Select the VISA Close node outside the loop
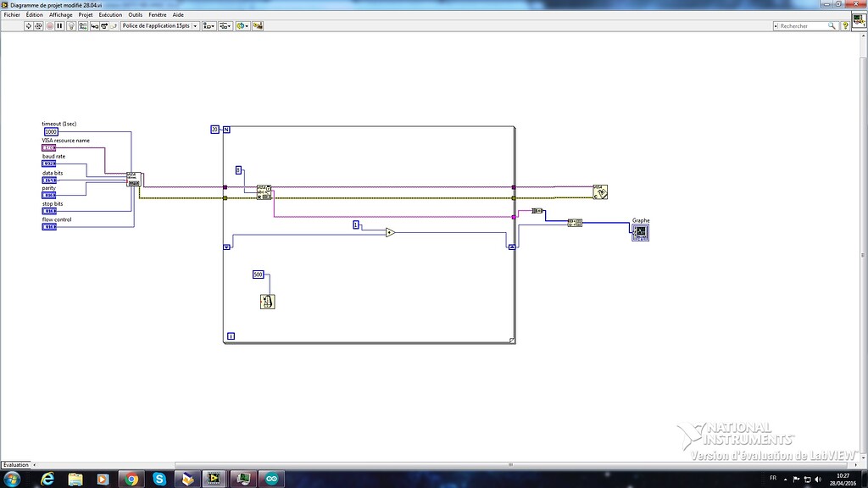This screenshot has height=488, width=868. 600,191
